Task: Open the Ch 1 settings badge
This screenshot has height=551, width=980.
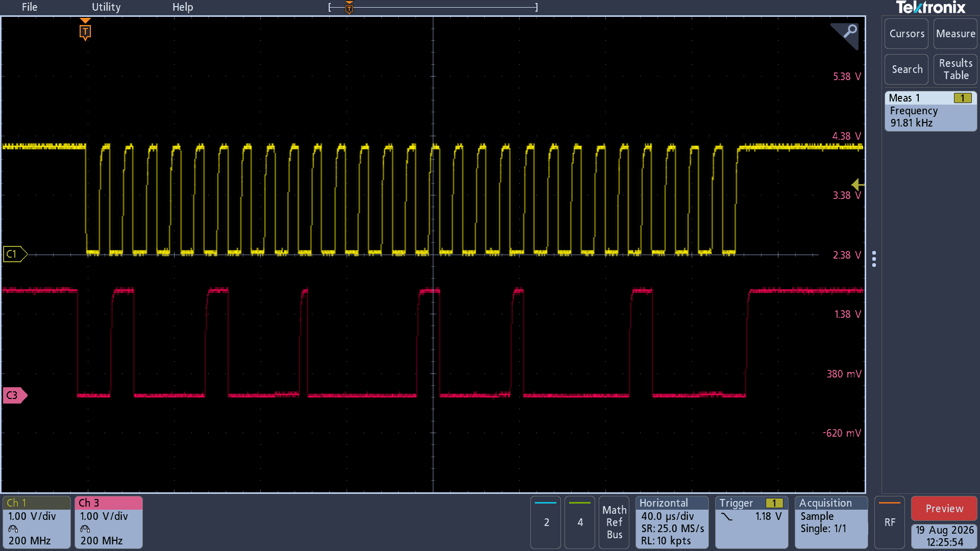Action: (x=37, y=522)
